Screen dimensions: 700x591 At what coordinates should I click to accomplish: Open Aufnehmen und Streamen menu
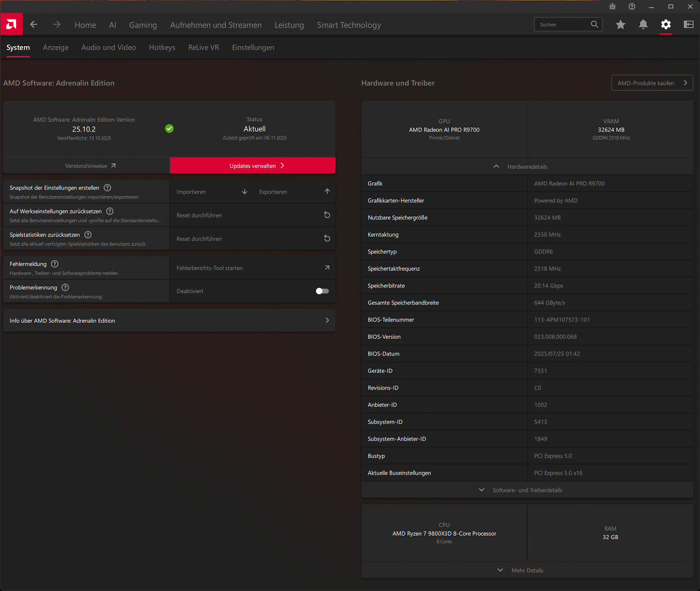(216, 25)
